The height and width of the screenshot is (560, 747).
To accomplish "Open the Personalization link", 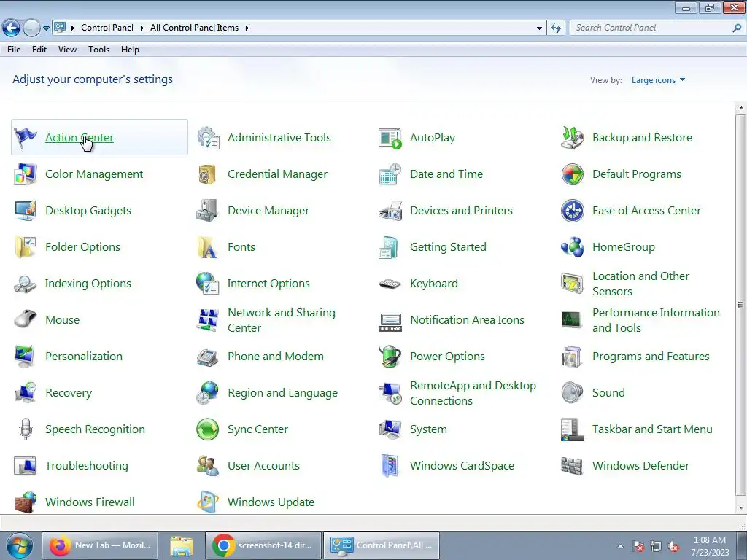I will point(84,356).
